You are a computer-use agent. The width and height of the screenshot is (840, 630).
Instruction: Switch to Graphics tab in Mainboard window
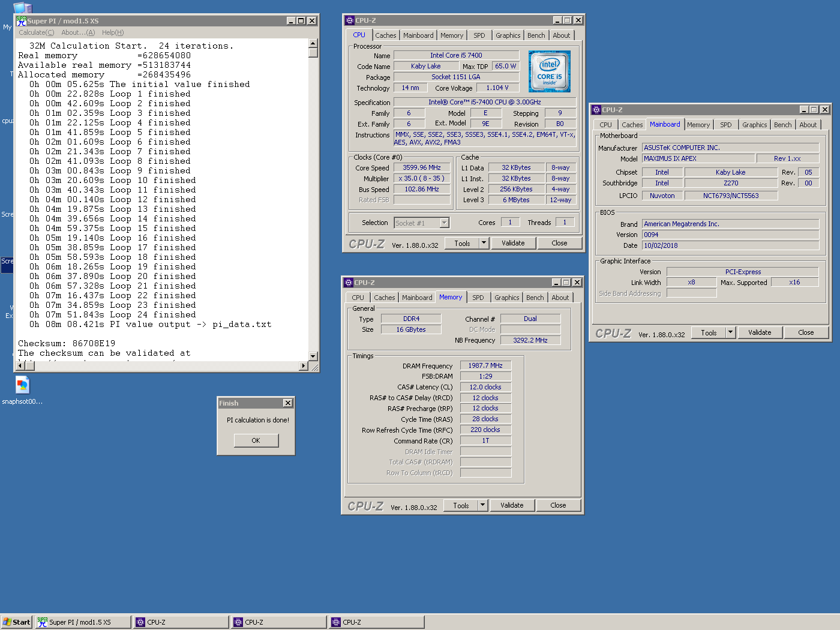tap(755, 125)
